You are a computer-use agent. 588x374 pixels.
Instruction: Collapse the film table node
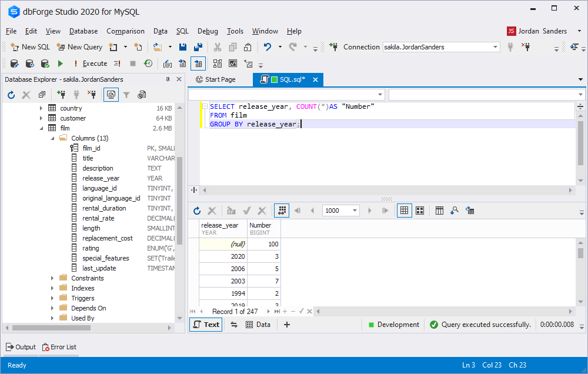point(41,128)
